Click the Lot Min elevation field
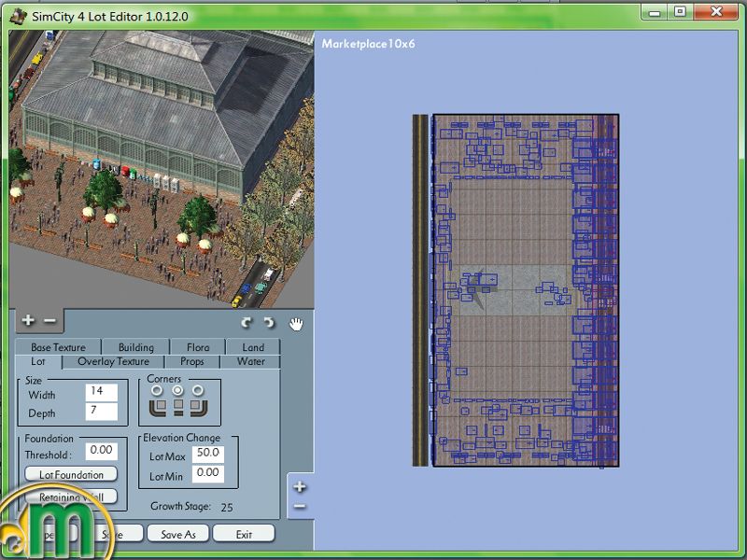747x560 pixels. pyautogui.click(x=208, y=474)
